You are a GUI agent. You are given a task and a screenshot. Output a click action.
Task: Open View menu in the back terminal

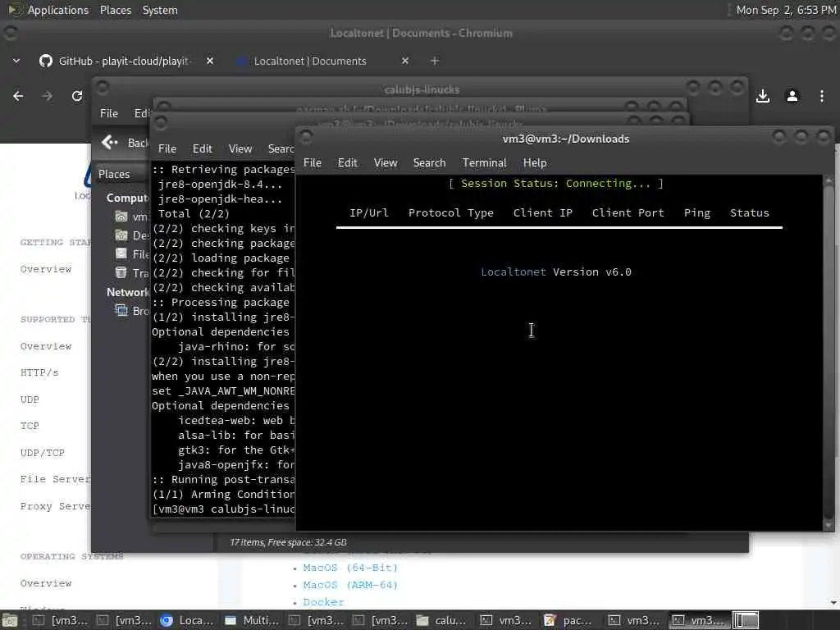[240, 149]
